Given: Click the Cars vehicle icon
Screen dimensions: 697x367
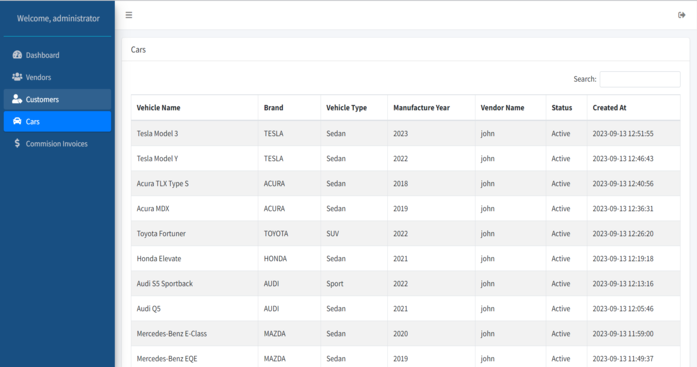Looking at the screenshot, I should (x=17, y=121).
